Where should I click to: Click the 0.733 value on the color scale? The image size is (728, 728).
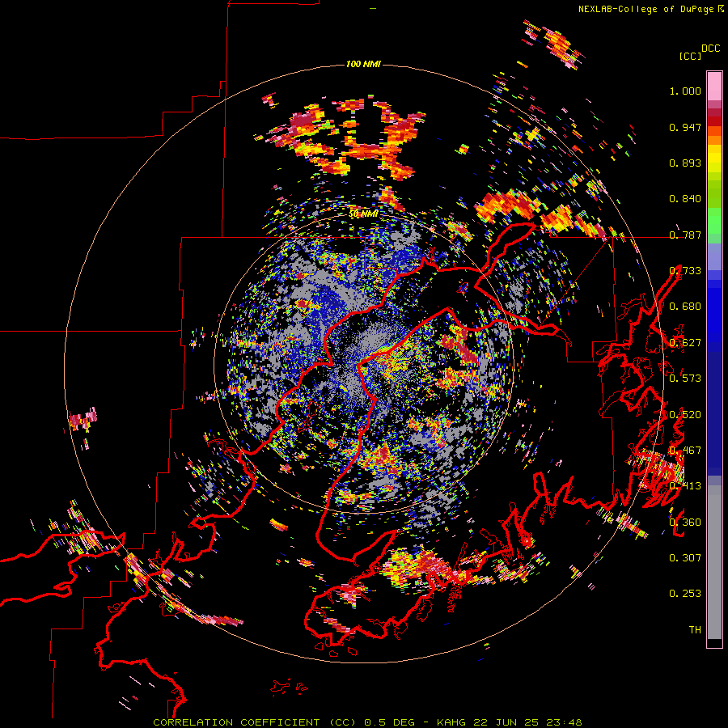pyautogui.click(x=685, y=271)
